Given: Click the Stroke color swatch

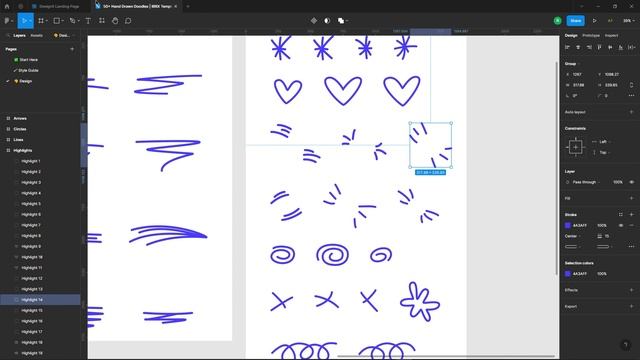Looking at the screenshot, I should [567, 225].
